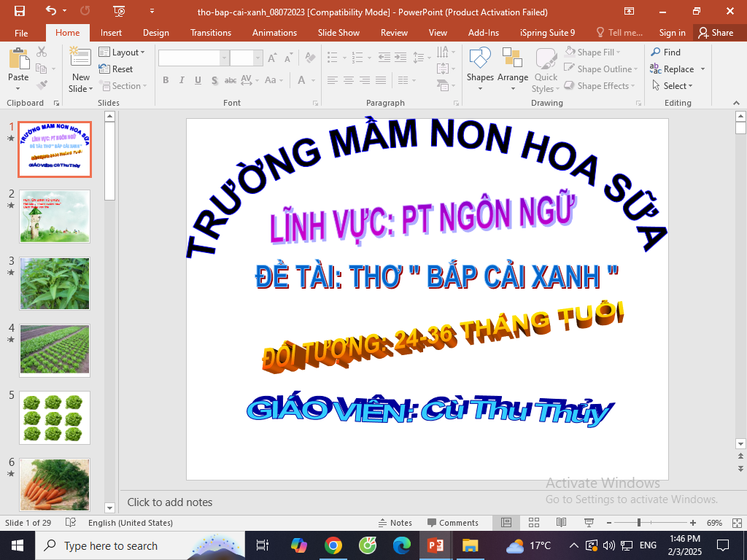This screenshot has width=747, height=560.
Task: Click the Reset slide button
Action: tap(116, 69)
